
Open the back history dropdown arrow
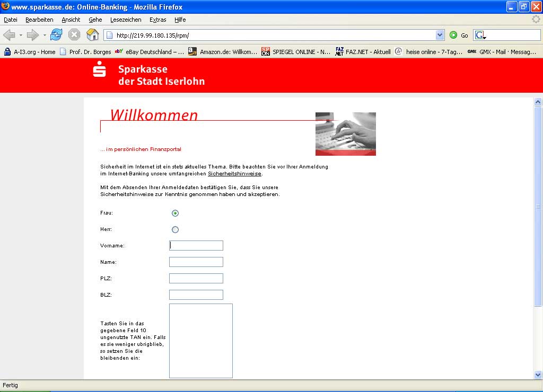[x=21, y=35]
